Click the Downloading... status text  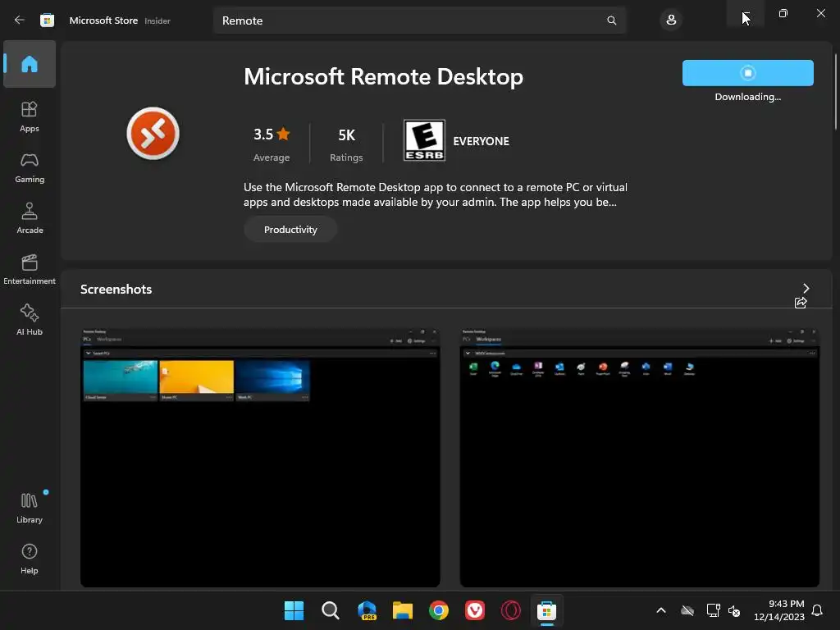click(x=748, y=97)
